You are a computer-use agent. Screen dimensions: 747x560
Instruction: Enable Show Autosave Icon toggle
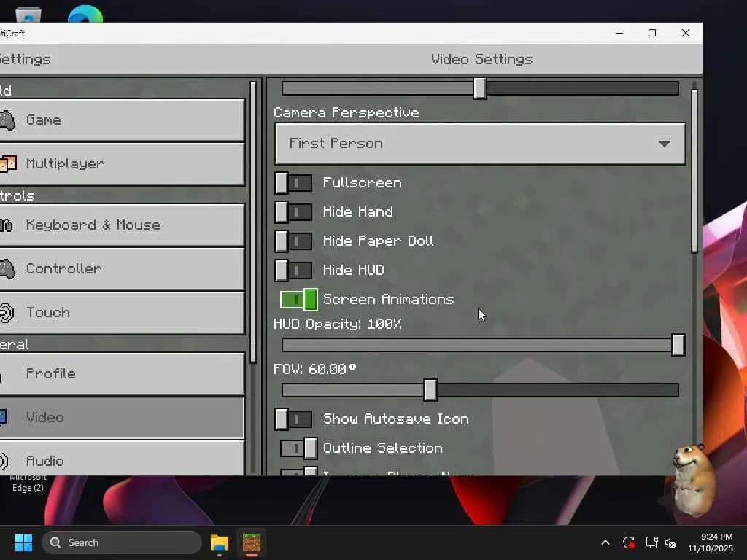293,419
